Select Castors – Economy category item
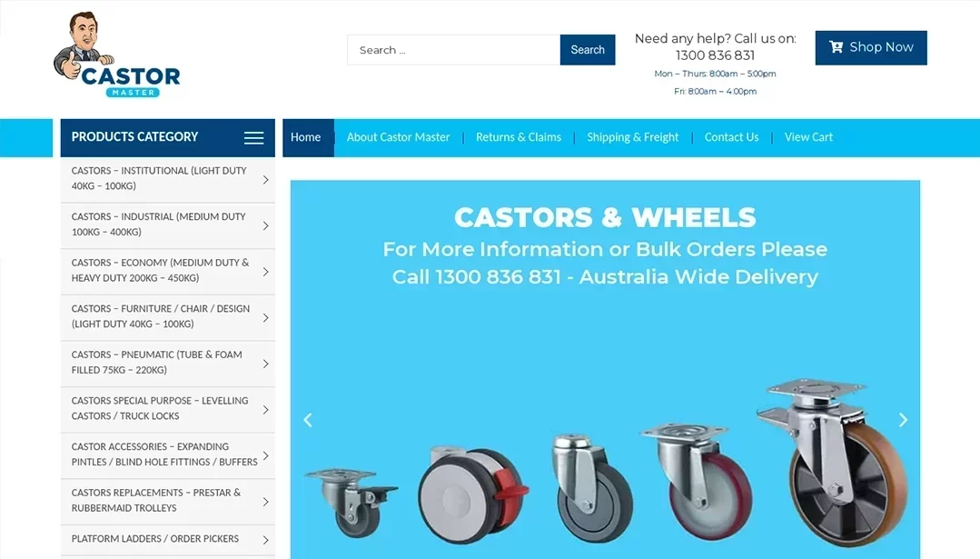 (167, 272)
